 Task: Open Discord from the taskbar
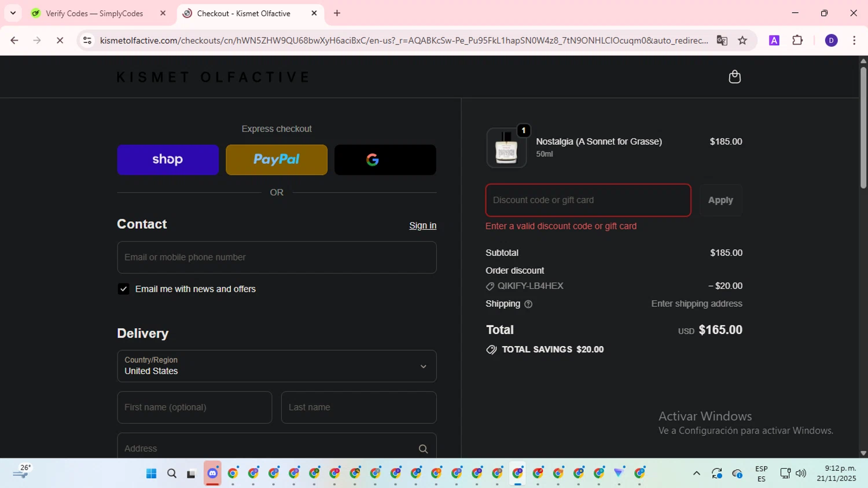212,474
